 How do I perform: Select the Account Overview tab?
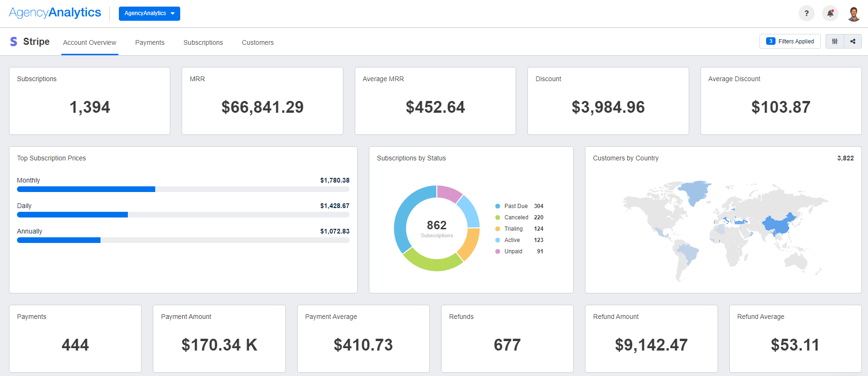pyautogui.click(x=90, y=42)
